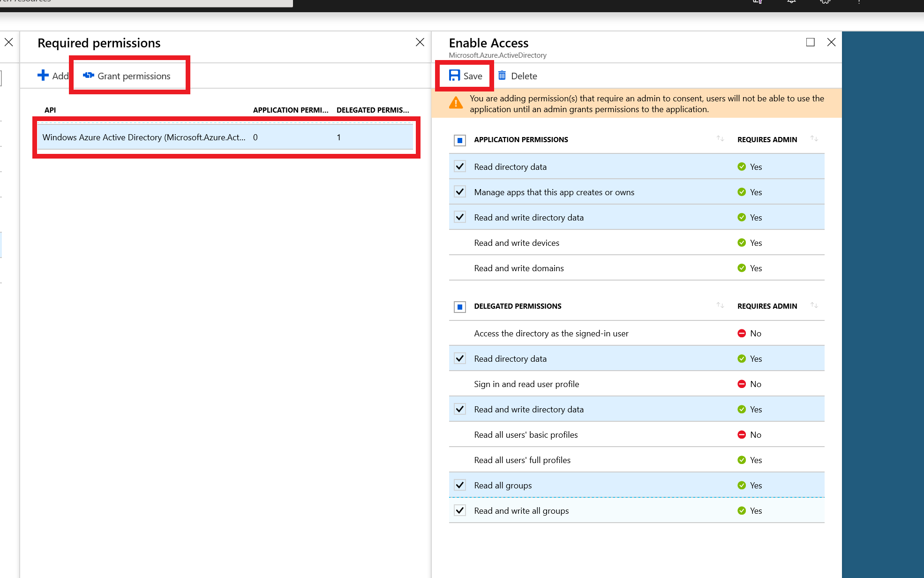The image size is (924, 578).
Task: Click the orange warning triangle icon
Action: [x=456, y=103]
